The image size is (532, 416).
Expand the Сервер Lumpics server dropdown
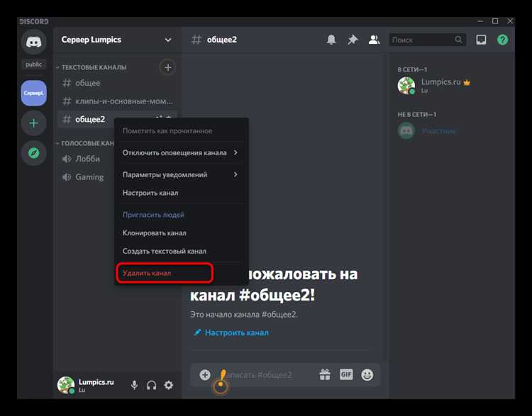[x=168, y=40]
